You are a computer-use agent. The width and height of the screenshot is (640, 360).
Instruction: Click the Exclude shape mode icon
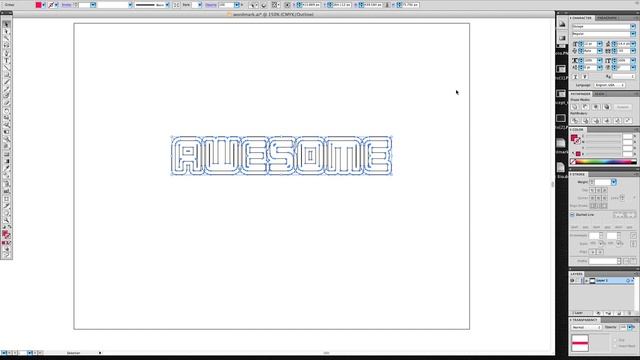607,107
